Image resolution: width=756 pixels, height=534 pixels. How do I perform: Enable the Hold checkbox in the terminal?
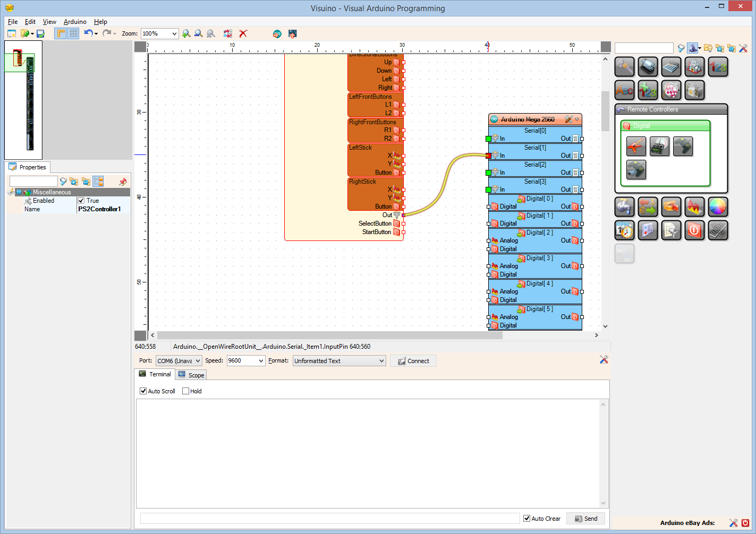184,391
